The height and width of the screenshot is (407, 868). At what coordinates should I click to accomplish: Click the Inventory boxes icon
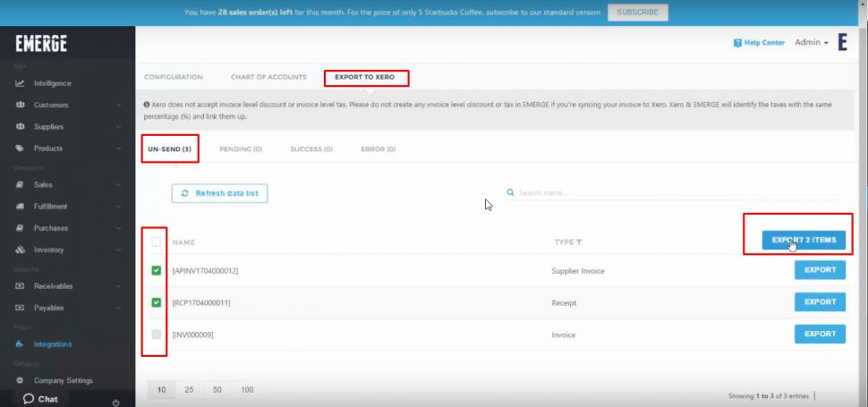coord(20,250)
